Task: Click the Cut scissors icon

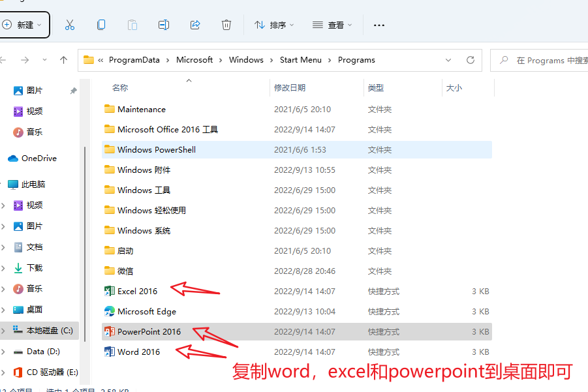Action: (x=70, y=25)
